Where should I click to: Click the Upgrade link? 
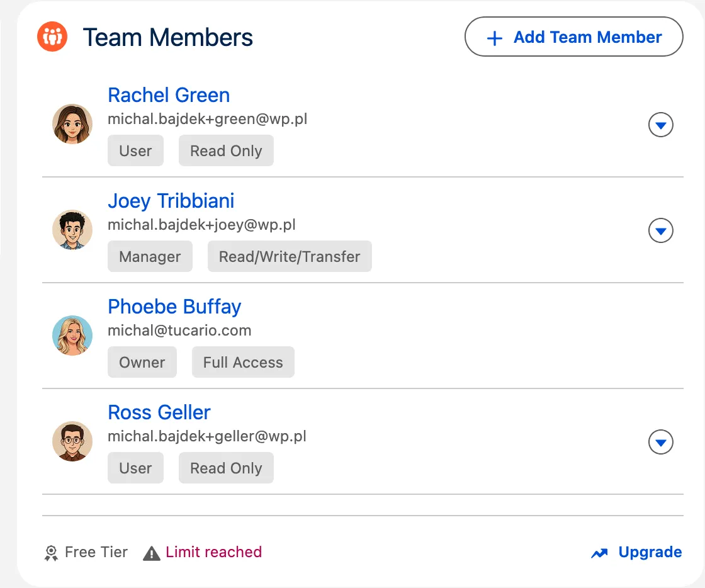point(650,552)
